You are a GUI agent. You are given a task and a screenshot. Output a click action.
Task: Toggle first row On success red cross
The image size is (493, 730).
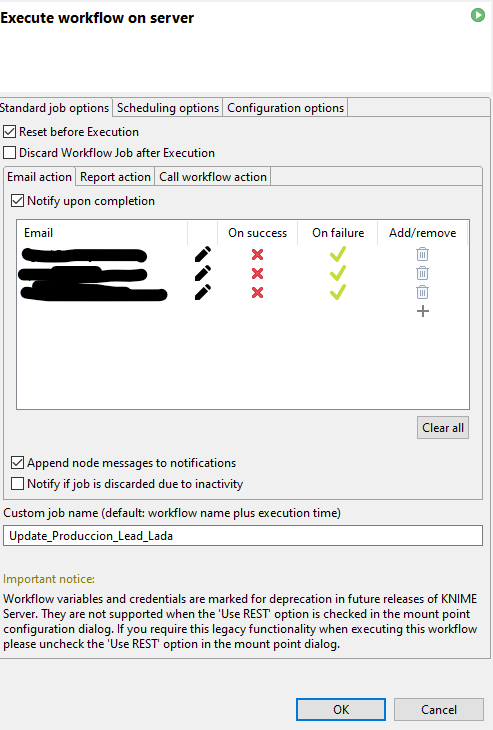click(x=257, y=255)
